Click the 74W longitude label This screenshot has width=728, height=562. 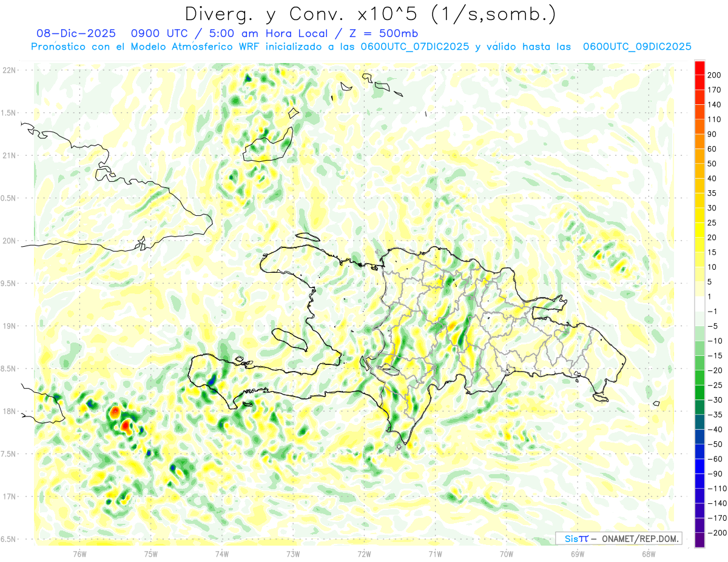point(222,554)
